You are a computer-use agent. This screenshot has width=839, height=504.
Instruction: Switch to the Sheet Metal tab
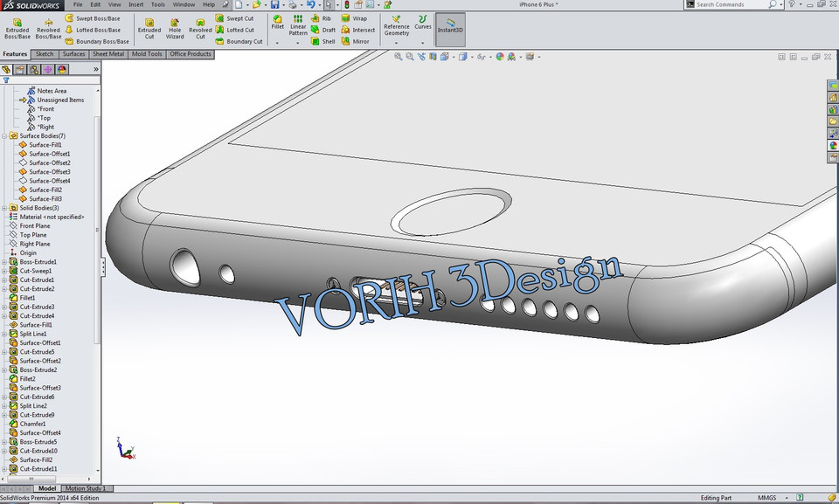pyautogui.click(x=107, y=53)
